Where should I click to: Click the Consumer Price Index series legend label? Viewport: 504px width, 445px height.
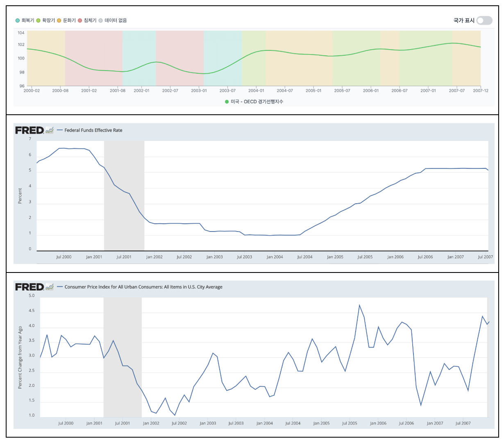143,287
